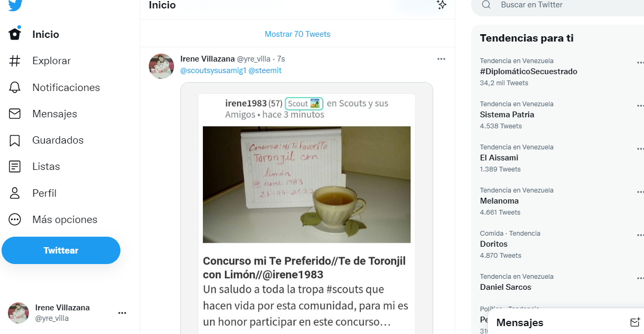Click the Guardados bookmark icon
The image size is (644, 334).
pos(15,140)
